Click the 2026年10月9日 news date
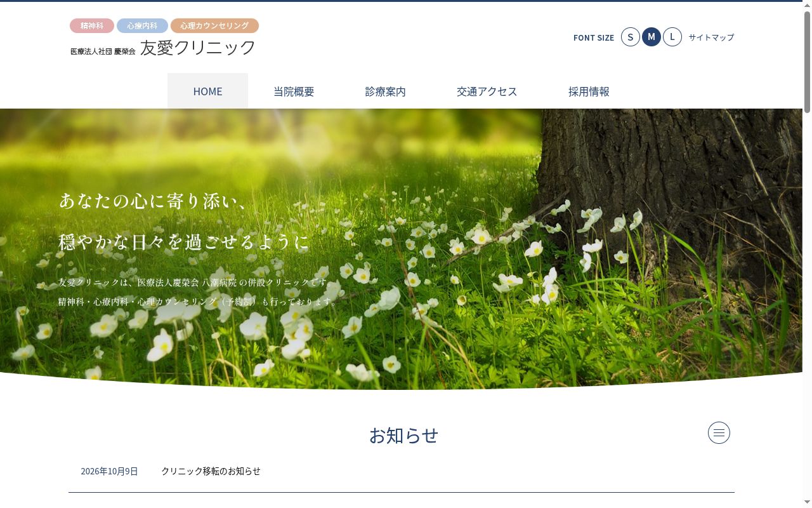The height and width of the screenshot is (508, 812). tap(109, 471)
